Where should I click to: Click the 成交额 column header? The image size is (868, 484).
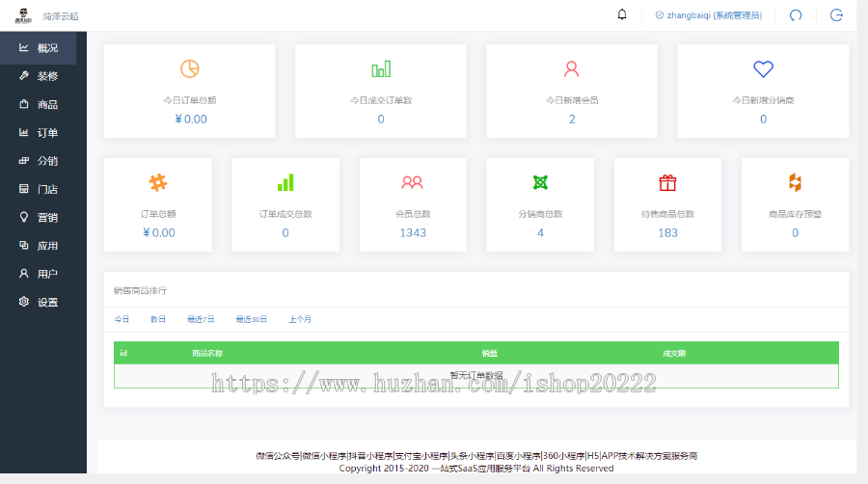(x=674, y=353)
